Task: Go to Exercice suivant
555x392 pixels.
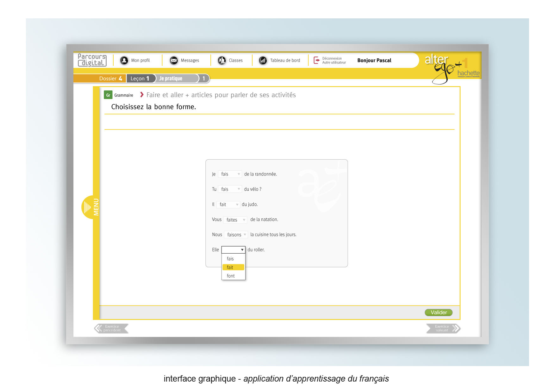Action: (443, 328)
